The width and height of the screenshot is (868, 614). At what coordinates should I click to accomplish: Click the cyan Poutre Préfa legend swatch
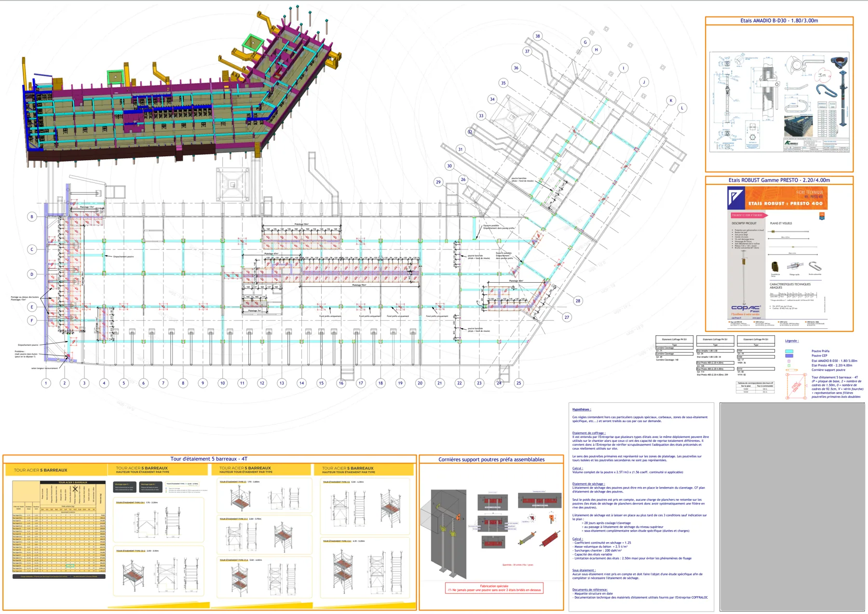click(x=789, y=351)
